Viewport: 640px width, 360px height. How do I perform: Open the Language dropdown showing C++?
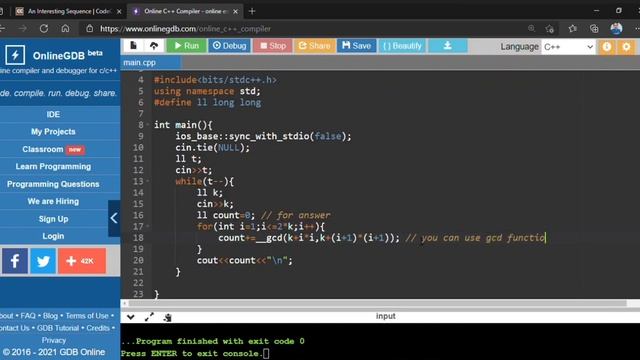point(568,47)
